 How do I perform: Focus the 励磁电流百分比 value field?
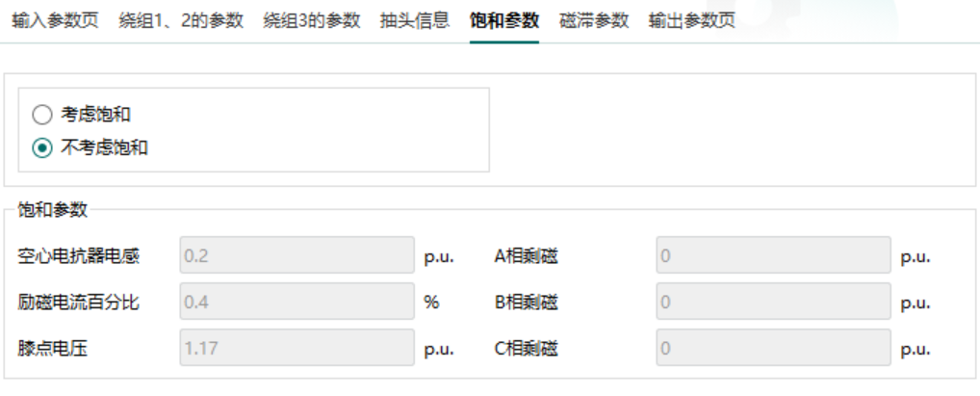click(297, 302)
